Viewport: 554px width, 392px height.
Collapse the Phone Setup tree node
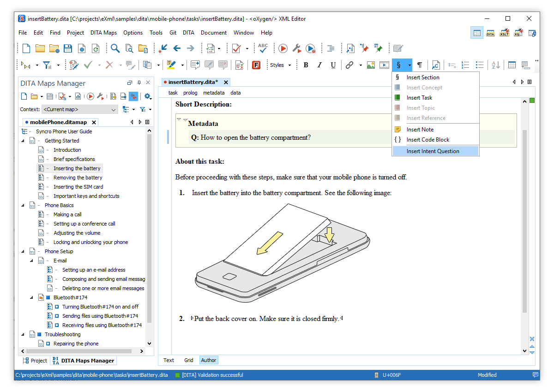(x=24, y=251)
